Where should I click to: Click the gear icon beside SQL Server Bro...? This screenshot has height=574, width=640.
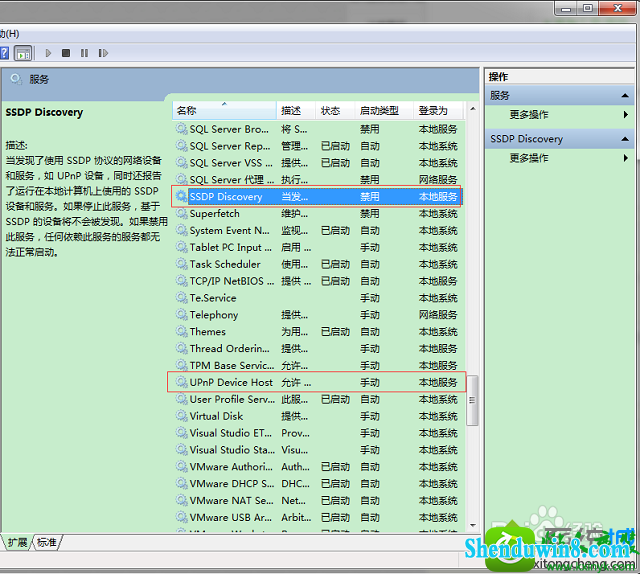182,129
